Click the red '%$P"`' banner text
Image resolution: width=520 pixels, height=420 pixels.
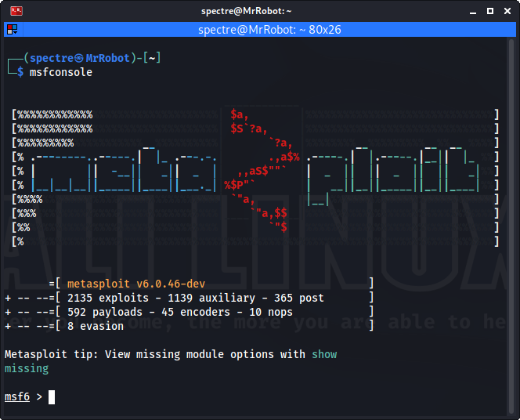240,184
